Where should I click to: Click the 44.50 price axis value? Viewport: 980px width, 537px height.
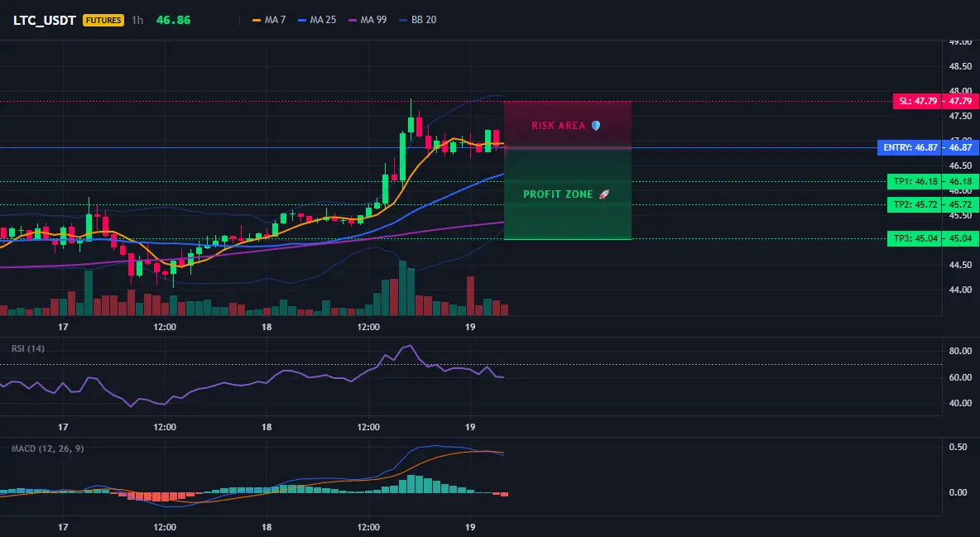(960, 265)
